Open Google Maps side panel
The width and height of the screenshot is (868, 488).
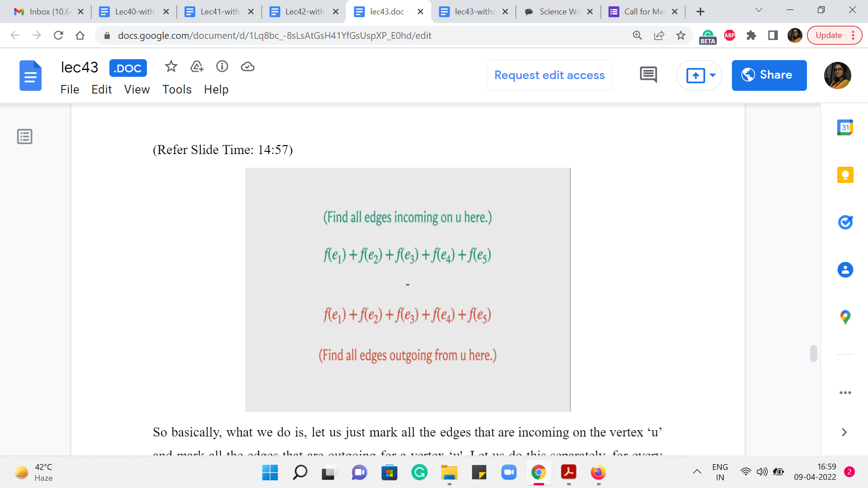845,317
